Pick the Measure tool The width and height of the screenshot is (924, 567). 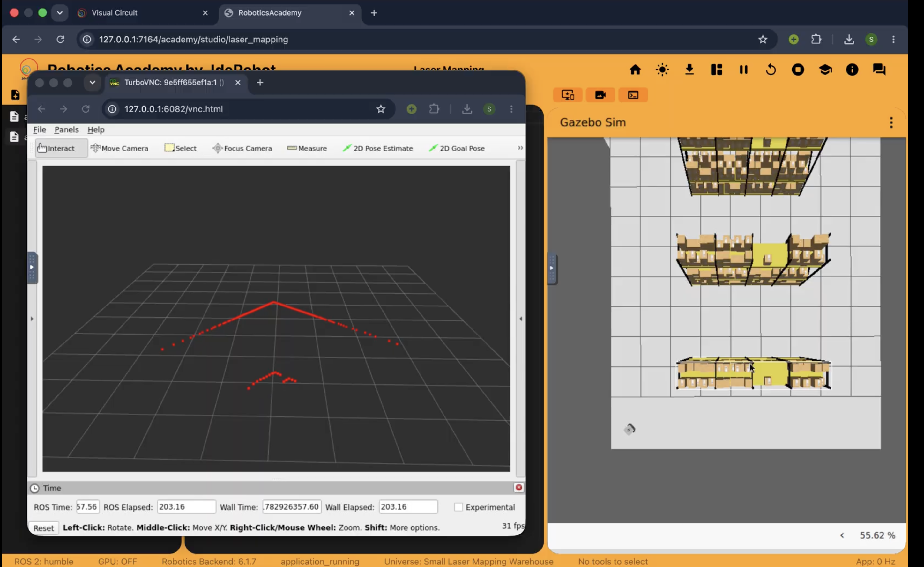coord(307,148)
